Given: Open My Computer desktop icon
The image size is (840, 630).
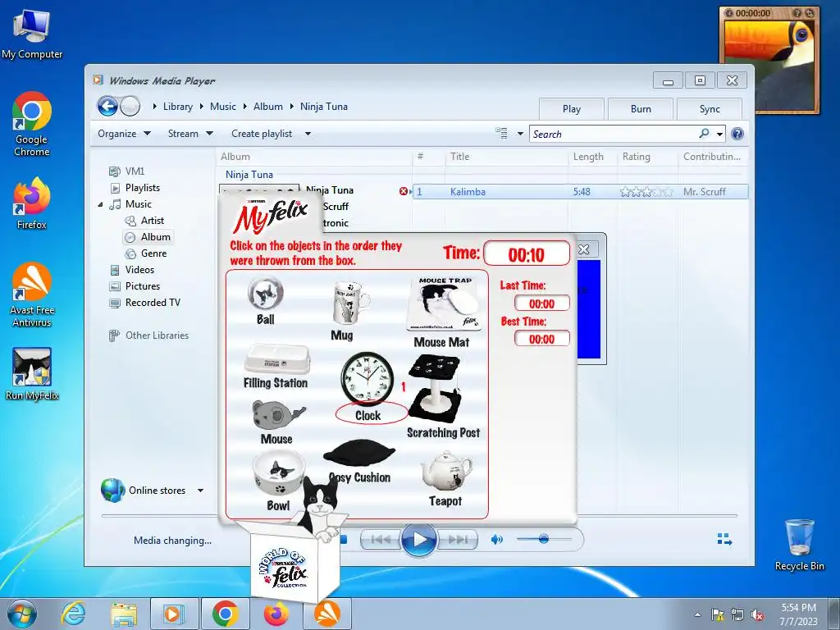Looking at the screenshot, I should [x=32, y=34].
